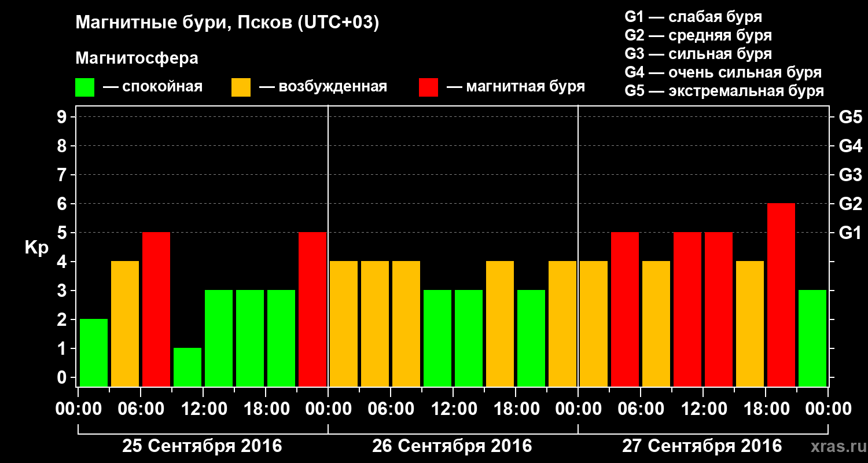Click the green 12:00–15:00 bar on 25 September
The image size is (868, 463).
coord(219,338)
